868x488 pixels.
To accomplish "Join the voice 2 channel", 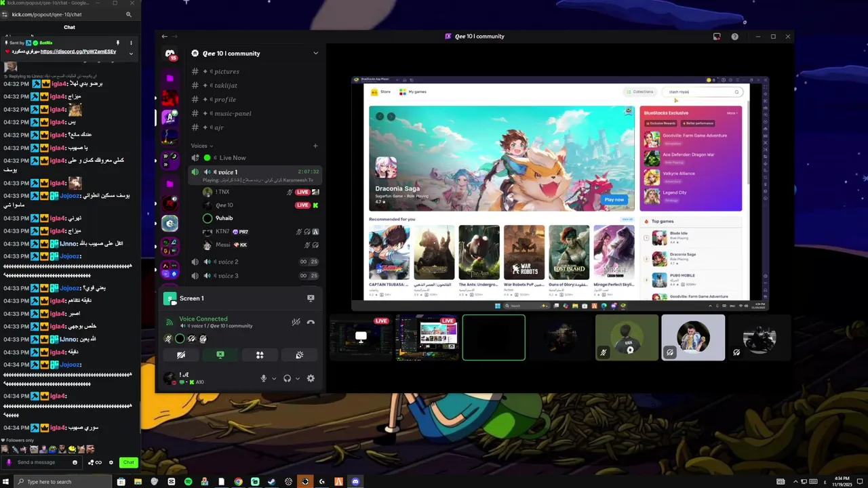I will 255,262.
